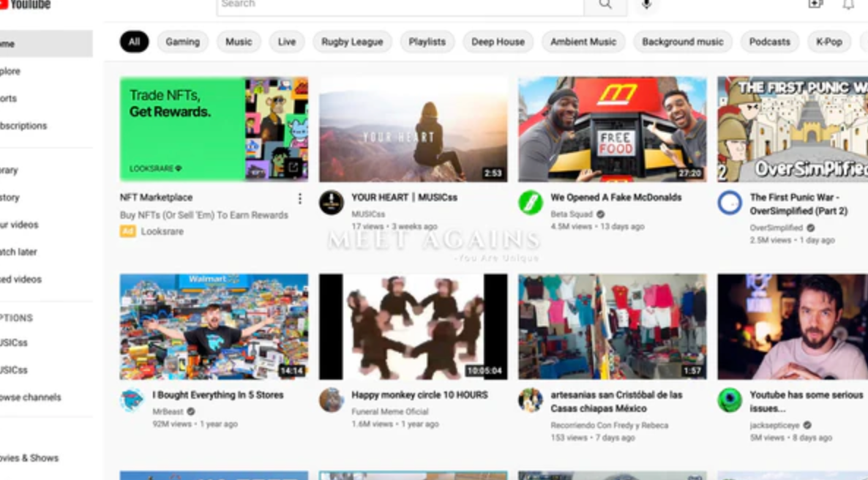The height and width of the screenshot is (480, 868).
Task: Open the create video icon
Action: pos(815,4)
